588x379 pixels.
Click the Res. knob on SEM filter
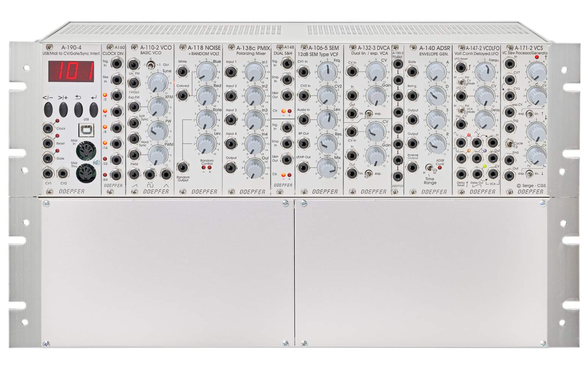click(x=327, y=143)
